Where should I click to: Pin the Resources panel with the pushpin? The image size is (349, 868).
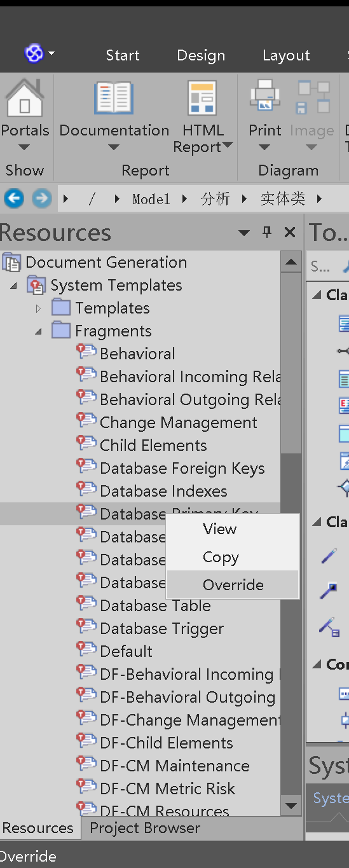coord(267,233)
